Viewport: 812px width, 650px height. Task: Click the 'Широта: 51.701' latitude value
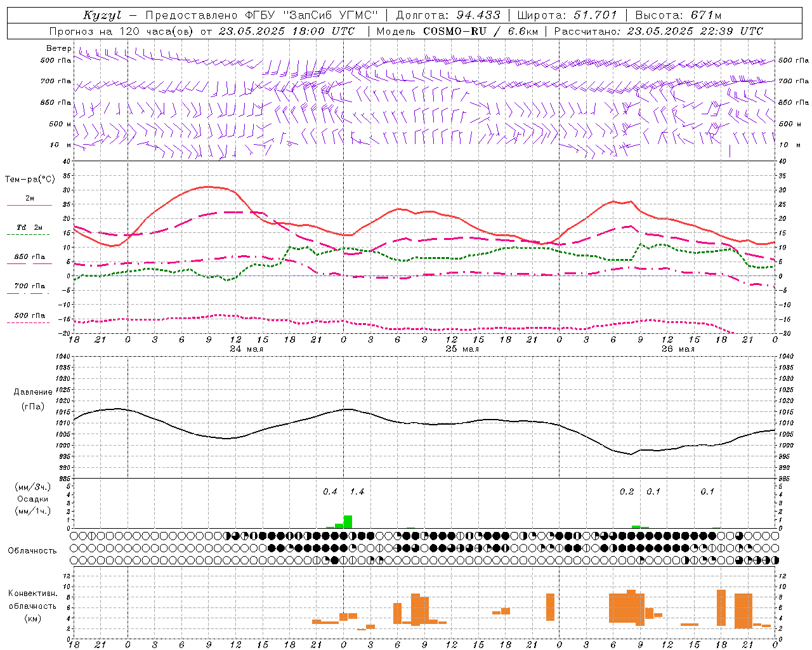[567, 15]
